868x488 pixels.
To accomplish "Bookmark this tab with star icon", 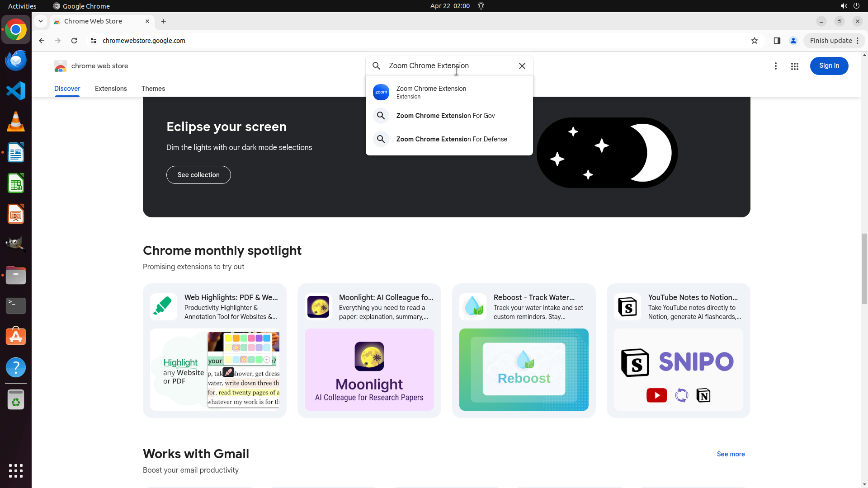I will (x=754, y=41).
